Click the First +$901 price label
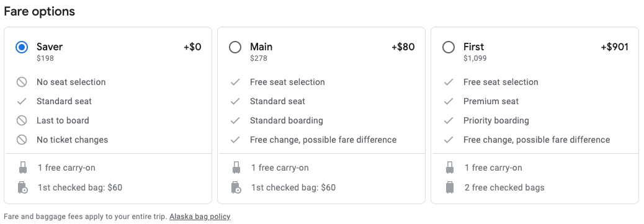Screen dimensions: 644x224 click(x=614, y=47)
